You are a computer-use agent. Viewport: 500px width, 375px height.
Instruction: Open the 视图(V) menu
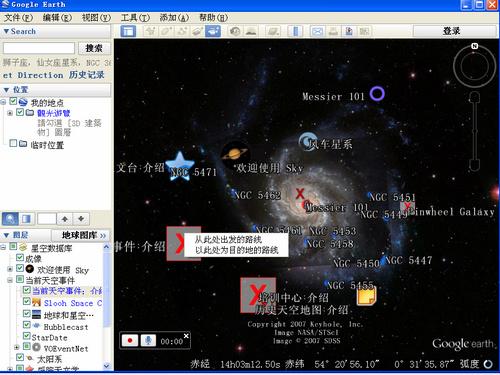[96, 17]
